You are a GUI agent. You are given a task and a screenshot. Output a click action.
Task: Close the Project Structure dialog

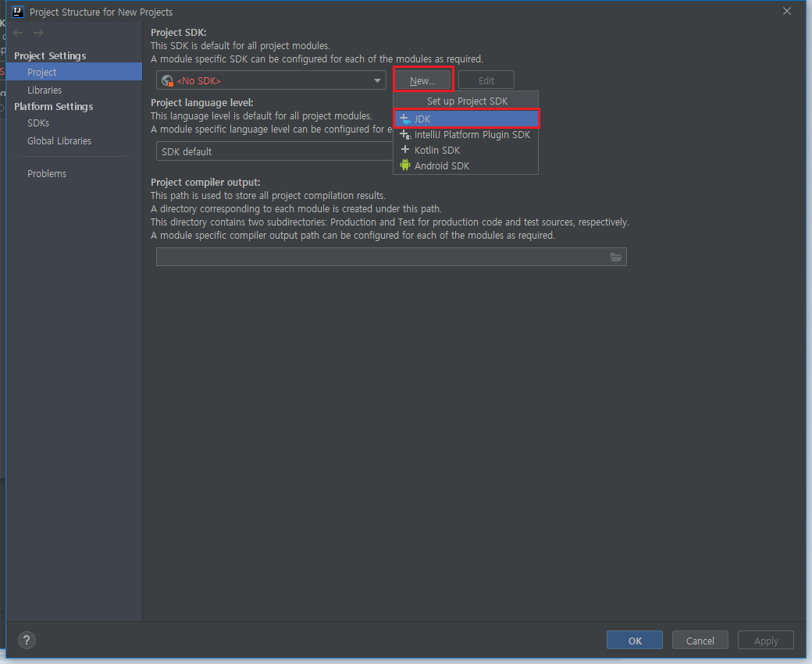[787, 11]
